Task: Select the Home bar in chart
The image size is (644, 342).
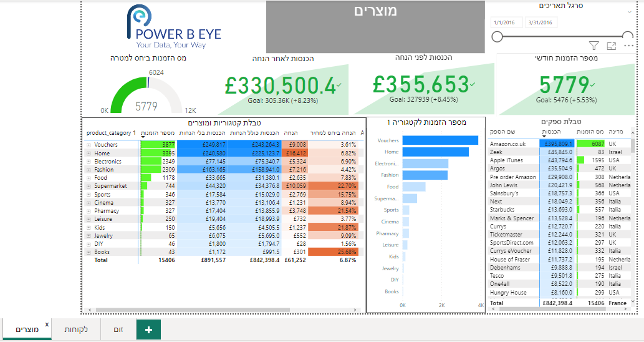Action: coord(435,152)
